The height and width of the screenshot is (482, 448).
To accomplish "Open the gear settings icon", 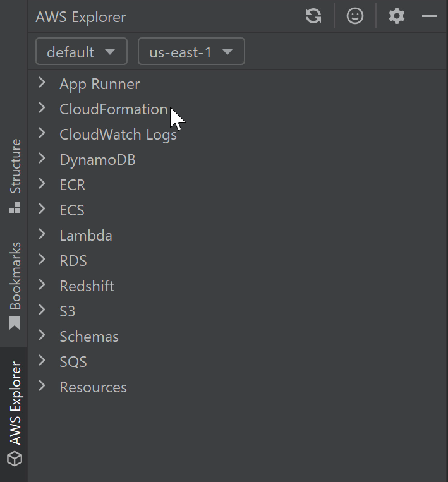I will pyautogui.click(x=396, y=16).
